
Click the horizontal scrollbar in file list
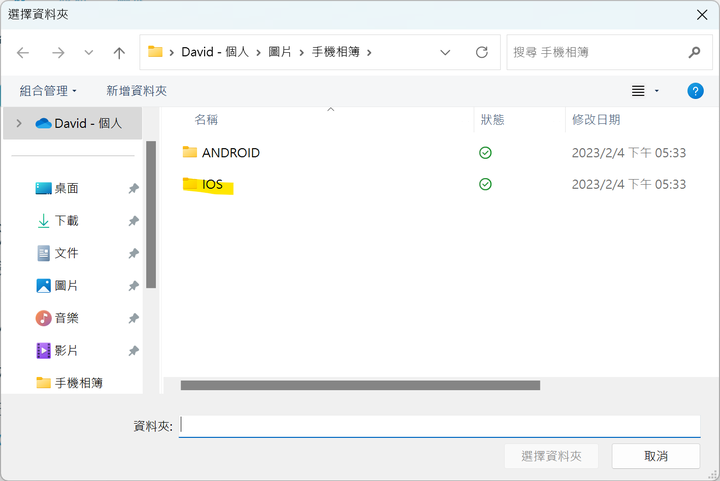tap(360, 385)
